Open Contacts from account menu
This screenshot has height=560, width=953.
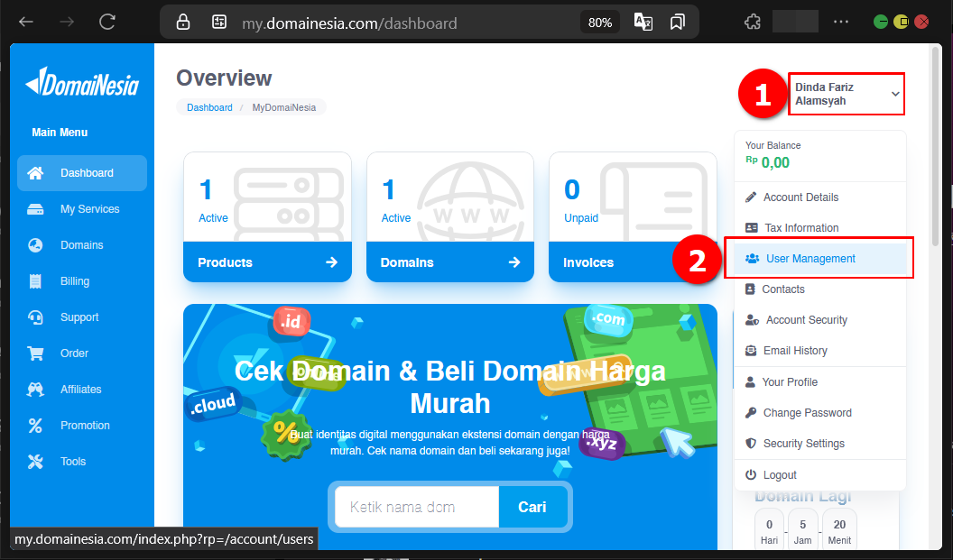point(820,289)
